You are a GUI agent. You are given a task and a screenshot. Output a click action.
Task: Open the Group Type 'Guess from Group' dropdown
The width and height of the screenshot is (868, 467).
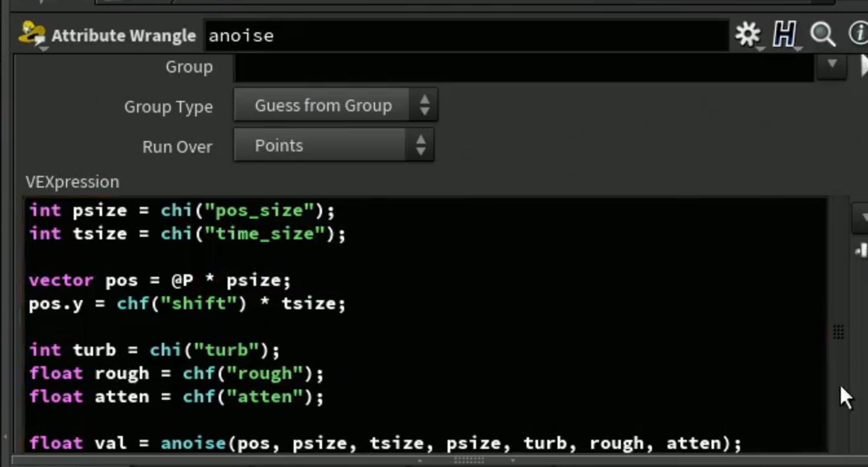(336, 105)
